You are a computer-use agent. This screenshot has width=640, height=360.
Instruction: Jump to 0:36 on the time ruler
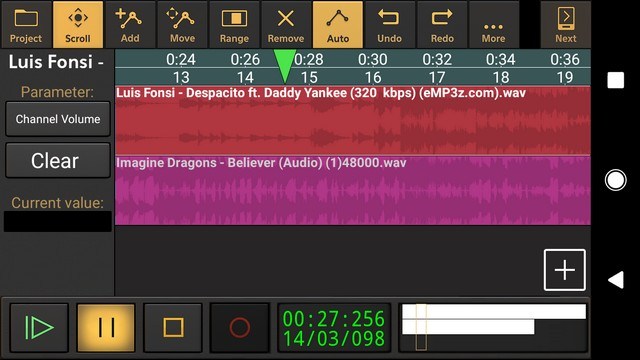[564, 60]
